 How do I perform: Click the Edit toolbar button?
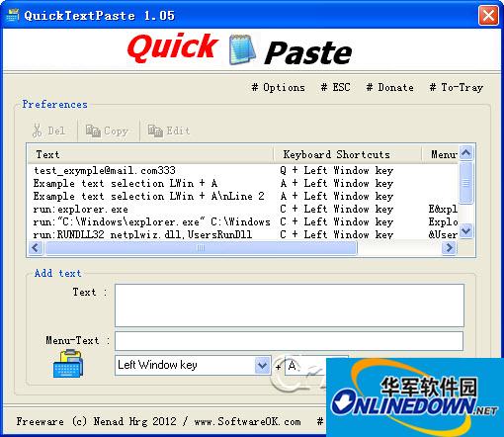tap(169, 131)
